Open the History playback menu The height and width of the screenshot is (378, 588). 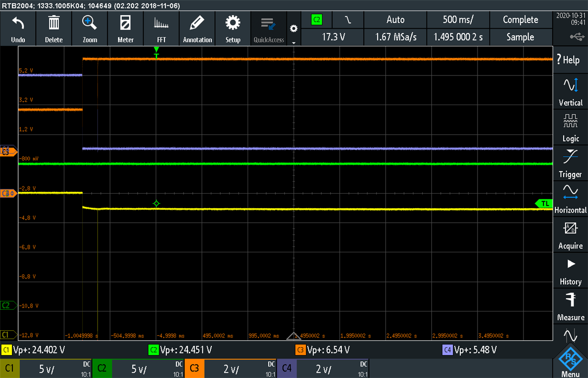click(x=570, y=271)
